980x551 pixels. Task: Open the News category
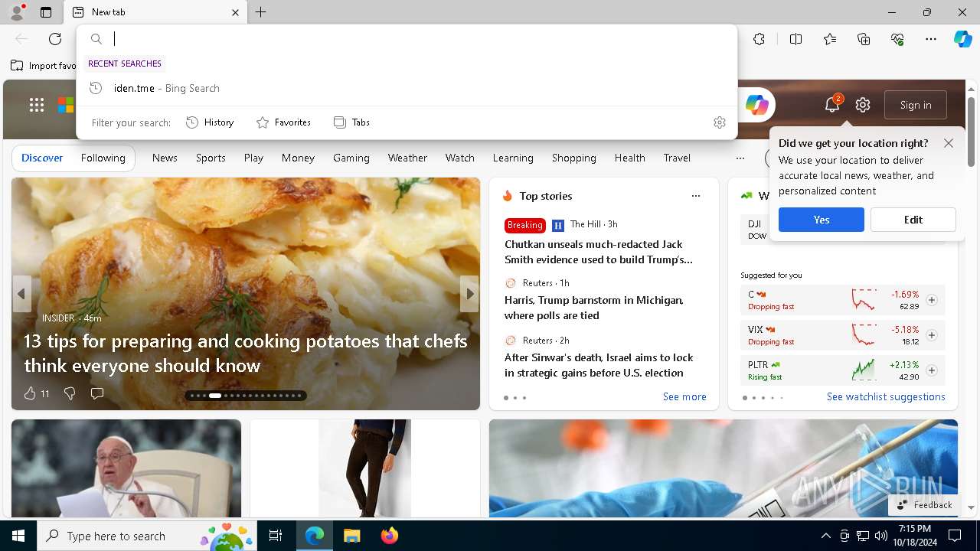coord(165,158)
